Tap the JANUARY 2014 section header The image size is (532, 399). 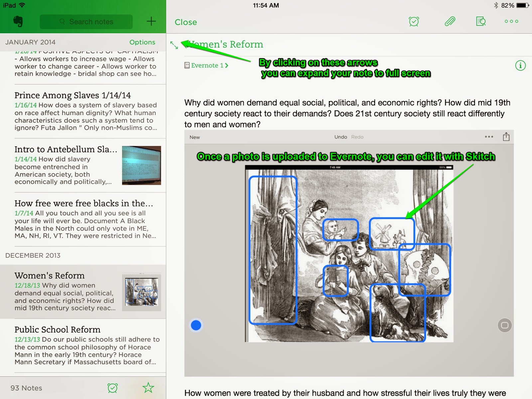click(x=30, y=42)
